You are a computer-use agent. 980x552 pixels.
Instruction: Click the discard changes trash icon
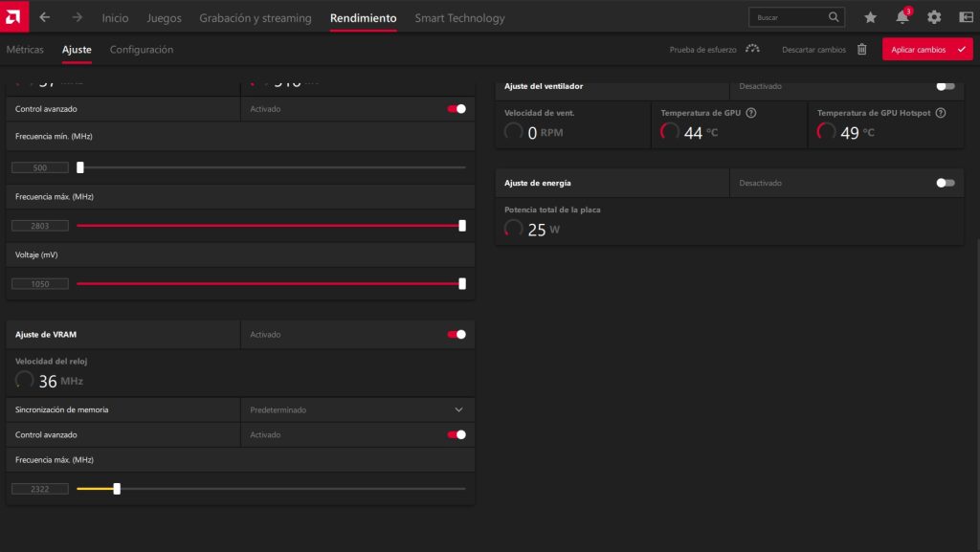pos(862,50)
